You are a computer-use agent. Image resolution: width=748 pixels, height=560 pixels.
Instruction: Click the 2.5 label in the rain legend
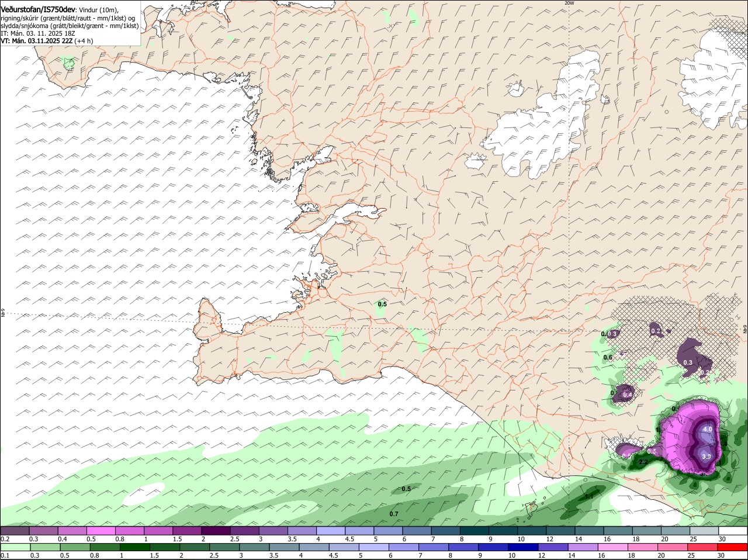coord(214,555)
